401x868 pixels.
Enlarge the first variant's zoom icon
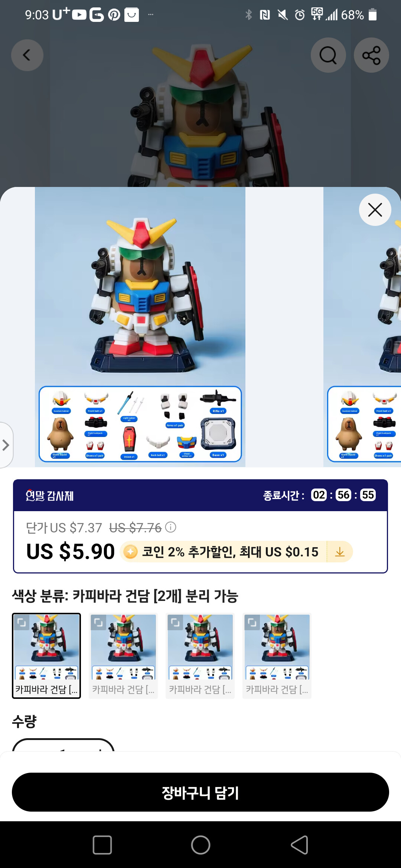coord(22,622)
